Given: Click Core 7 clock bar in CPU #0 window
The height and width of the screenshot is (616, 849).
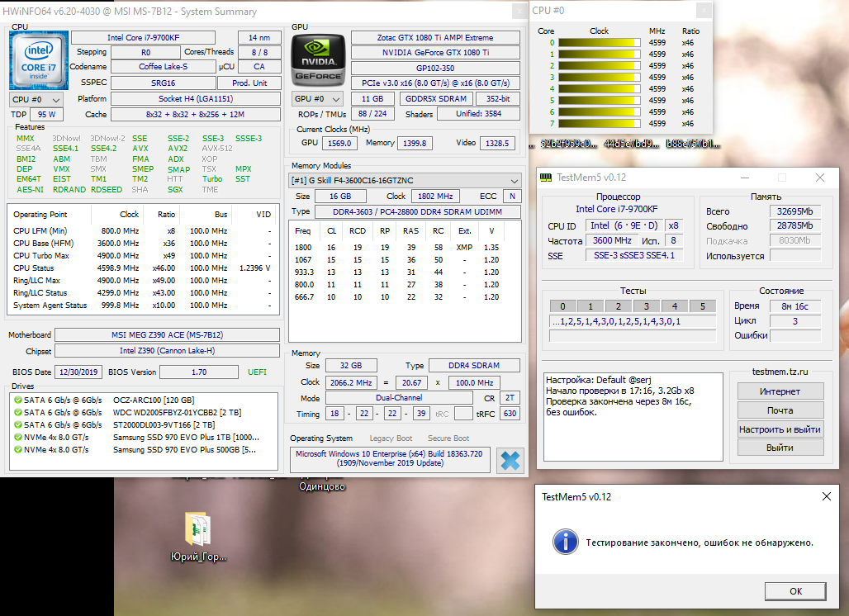Looking at the screenshot, I should coord(600,123).
